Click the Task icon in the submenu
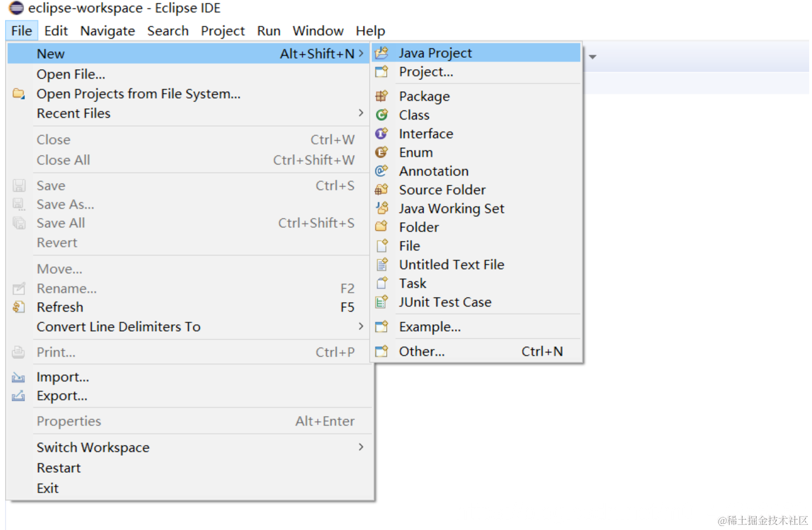812x530 pixels. point(382,283)
